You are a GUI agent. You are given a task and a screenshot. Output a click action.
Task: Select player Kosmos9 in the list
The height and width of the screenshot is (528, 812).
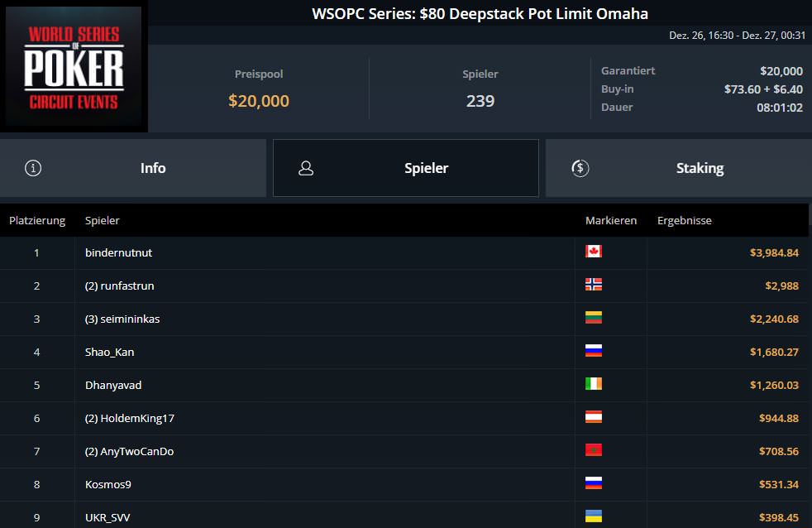coord(108,484)
